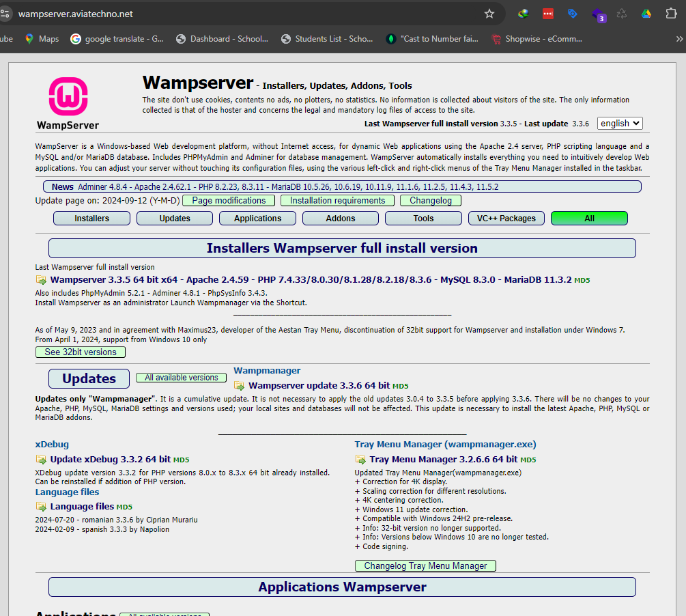Click the large Updates section button
This screenshot has width=686, height=616.
pyautogui.click(x=89, y=379)
